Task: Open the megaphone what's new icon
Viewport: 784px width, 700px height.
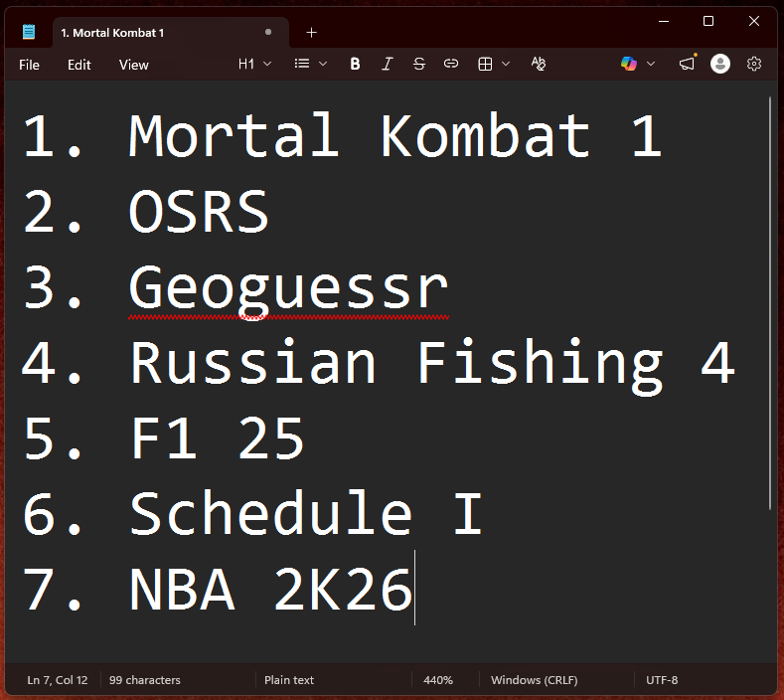Action: pyautogui.click(x=687, y=64)
